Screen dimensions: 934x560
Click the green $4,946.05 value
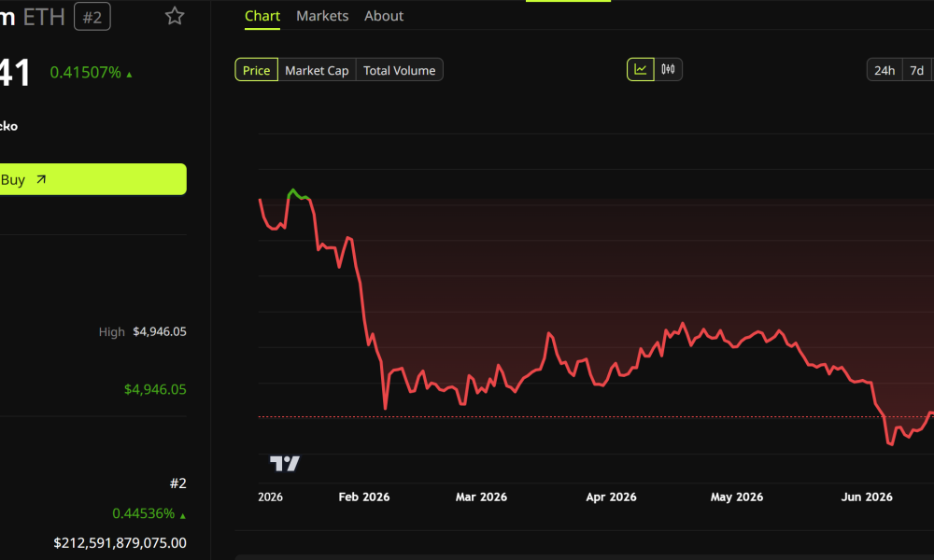coord(155,389)
